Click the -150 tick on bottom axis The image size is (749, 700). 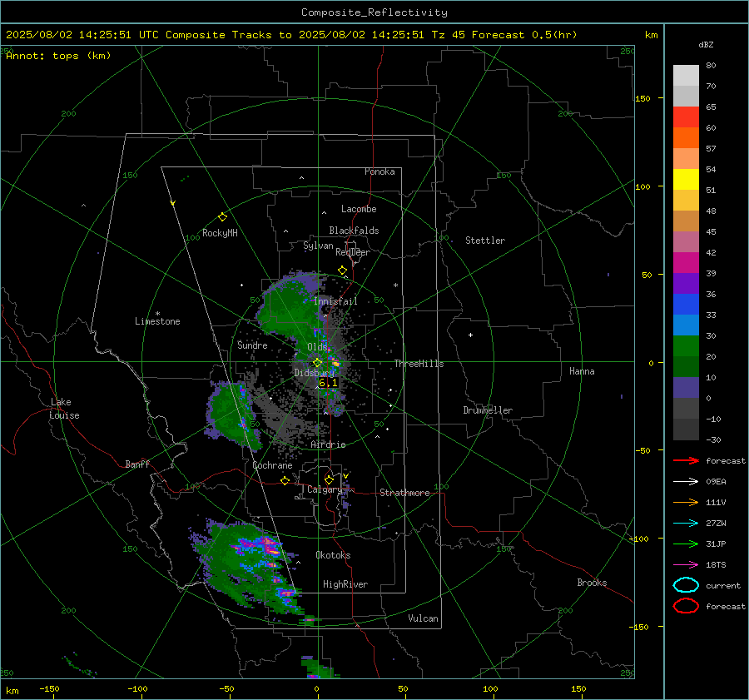point(49,689)
